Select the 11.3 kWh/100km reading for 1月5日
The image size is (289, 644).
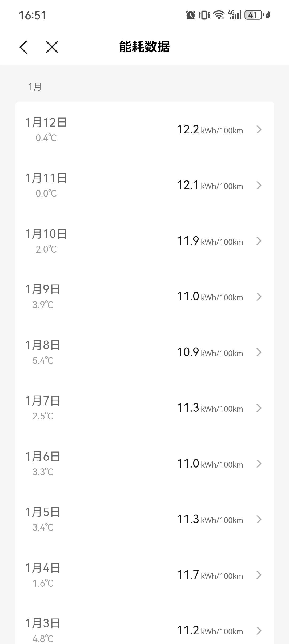[210, 519]
